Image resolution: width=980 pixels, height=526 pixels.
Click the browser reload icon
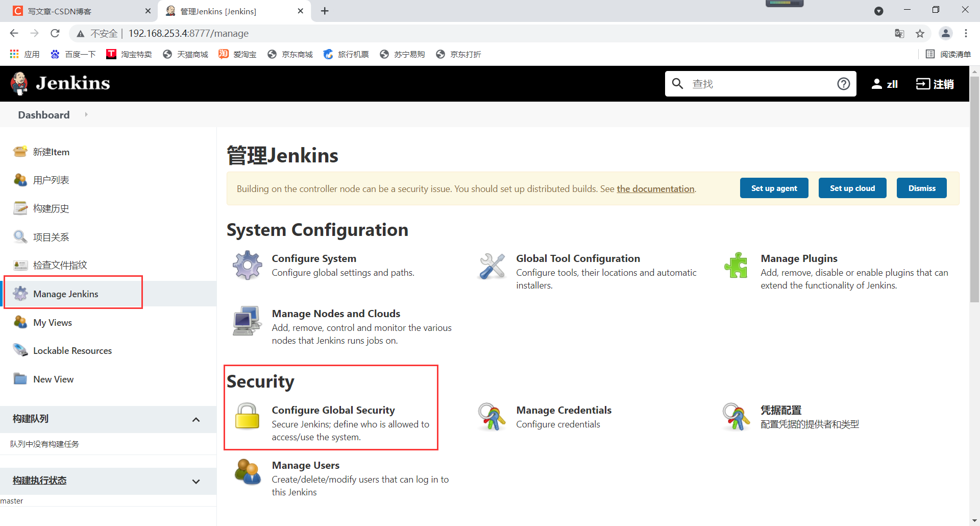(x=55, y=33)
